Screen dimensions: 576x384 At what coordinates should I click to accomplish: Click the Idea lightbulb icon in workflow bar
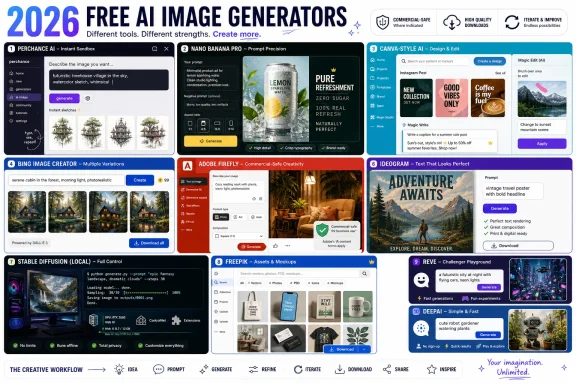pos(119,369)
